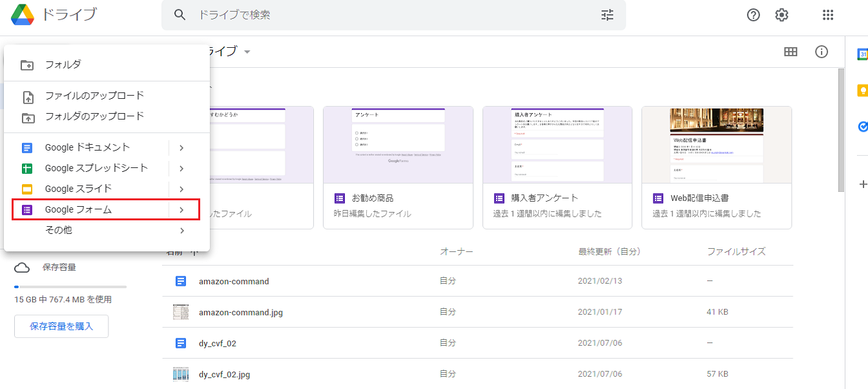
Task: Open the Web配信申込書 form thumbnail
Action: point(716,145)
